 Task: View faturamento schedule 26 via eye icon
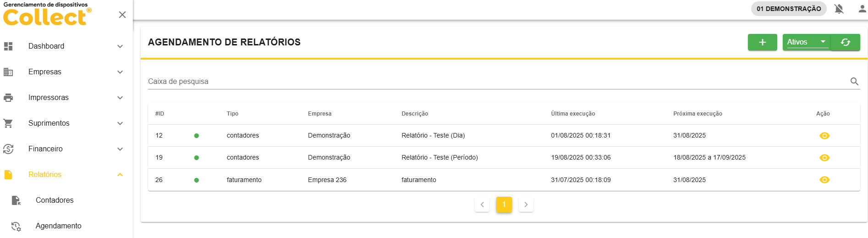pyautogui.click(x=824, y=180)
